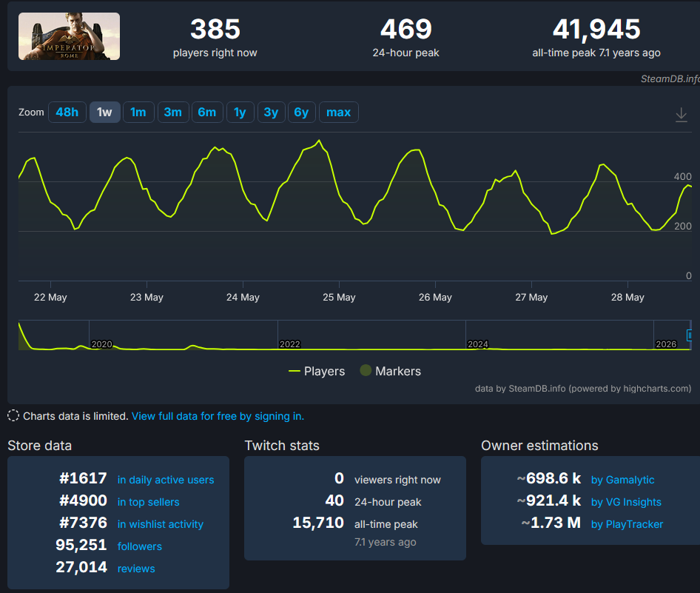This screenshot has height=593, width=700.
Task: Click the '28 May' axis label
Action: pyautogui.click(x=627, y=297)
